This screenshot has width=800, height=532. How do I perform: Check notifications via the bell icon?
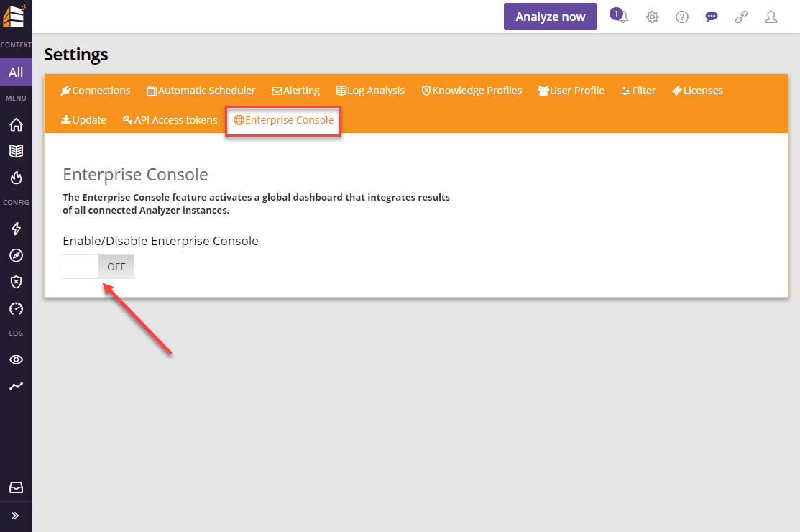pos(618,17)
